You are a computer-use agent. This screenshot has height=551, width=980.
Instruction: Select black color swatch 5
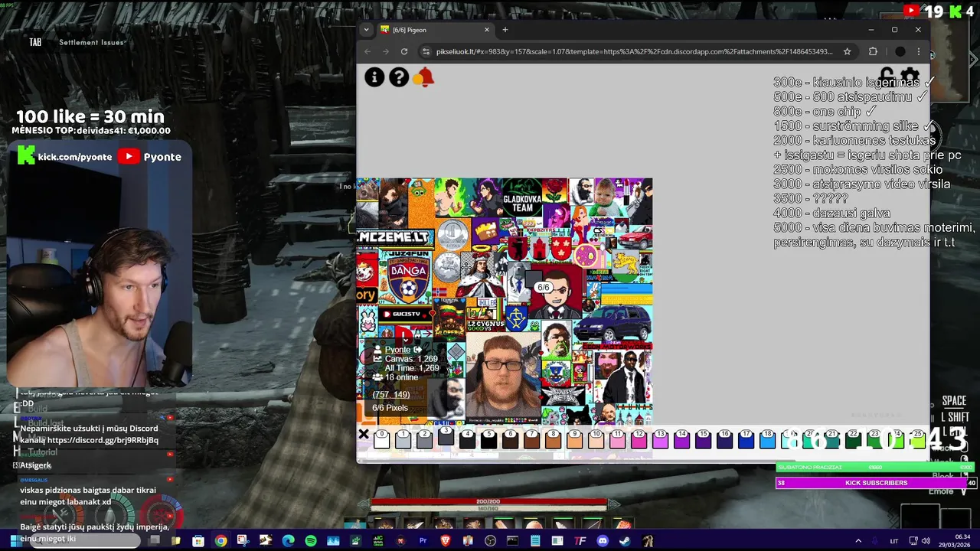tap(488, 439)
